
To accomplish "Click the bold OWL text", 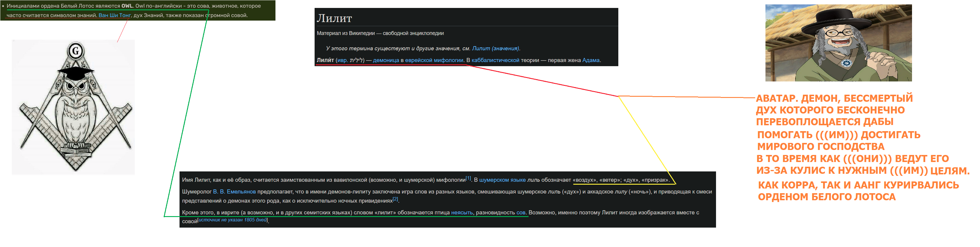I will [127, 6].
